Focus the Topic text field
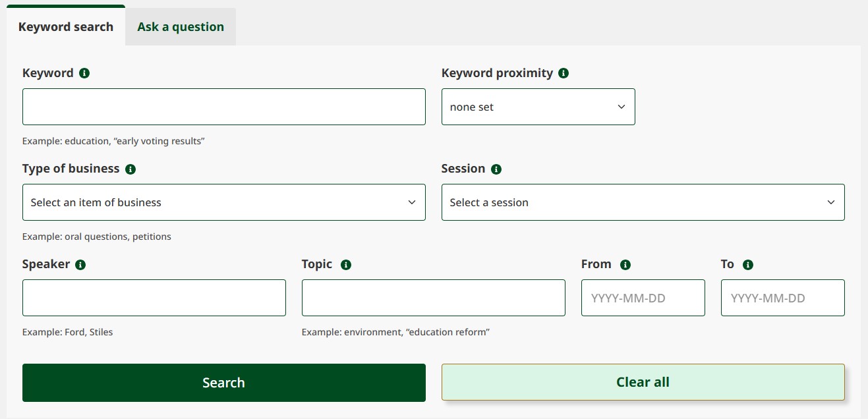 tap(433, 298)
